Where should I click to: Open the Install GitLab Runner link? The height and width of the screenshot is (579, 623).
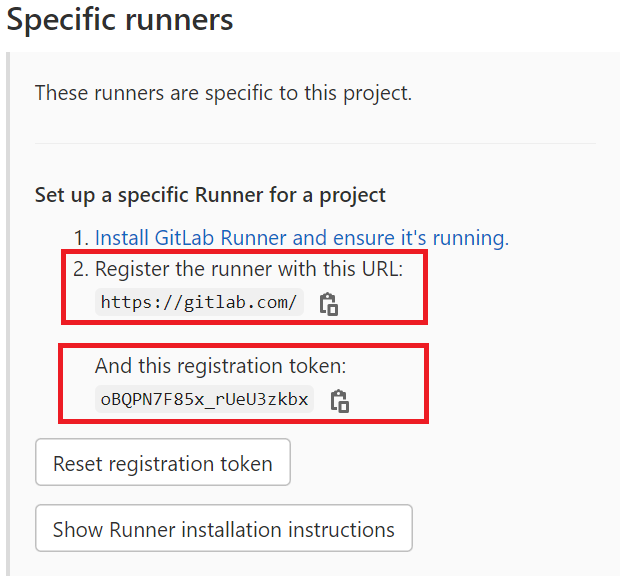(301, 238)
